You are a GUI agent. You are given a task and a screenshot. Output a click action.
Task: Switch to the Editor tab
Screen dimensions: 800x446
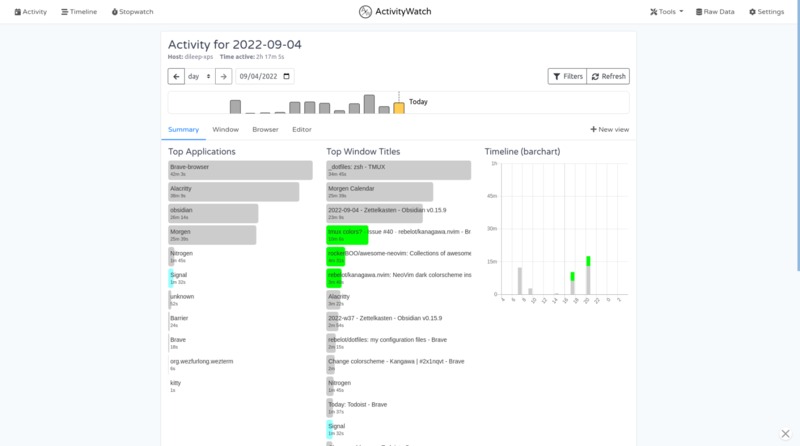tap(302, 130)
